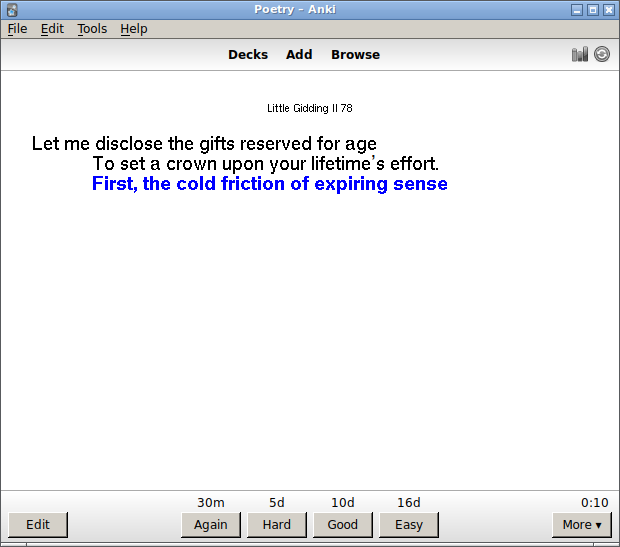Click the 10d interval label
Image resolution: width=620 pixels, height=547 pixels.
pyautogui.click(x=343, y=503)
